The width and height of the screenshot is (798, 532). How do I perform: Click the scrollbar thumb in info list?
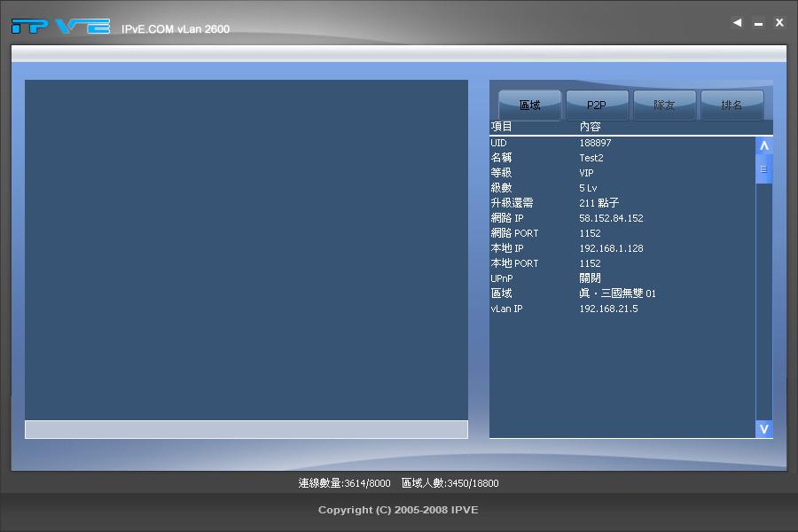click(x=764, y=169)
